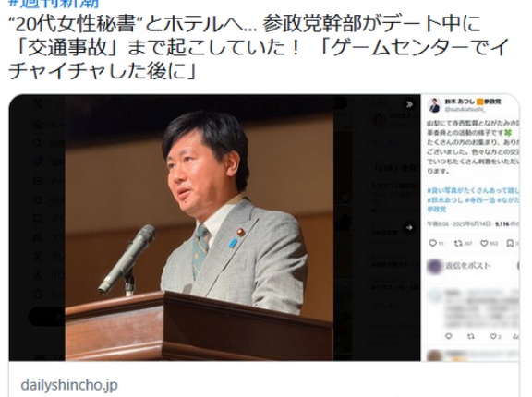Click the headline text about 参政党幹部
532x397 pixels.
258,47
